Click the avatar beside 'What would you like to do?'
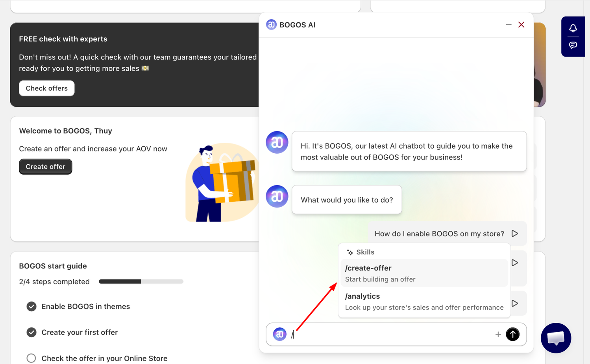 (x=277, y=196)
